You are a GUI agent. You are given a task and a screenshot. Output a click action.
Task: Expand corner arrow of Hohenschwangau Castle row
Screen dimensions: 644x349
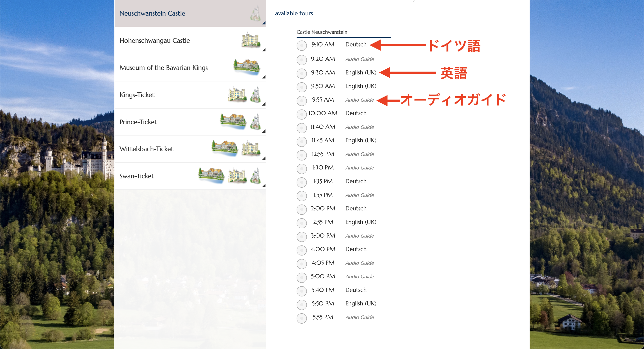[x=264, y=50]
